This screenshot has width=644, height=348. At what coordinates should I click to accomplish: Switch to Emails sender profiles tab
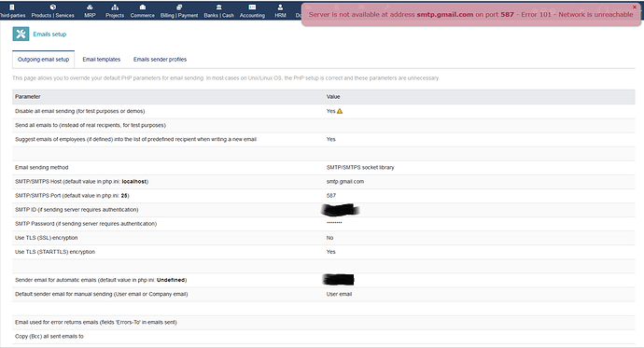coord(161,60)
